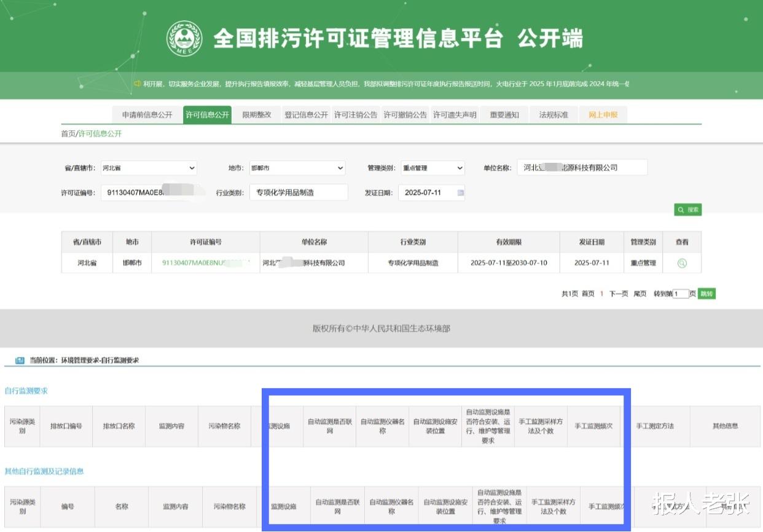The width and height of the screenshot is (763, 532).
Task: Click the 首页 pagination link
Action: 589,294
